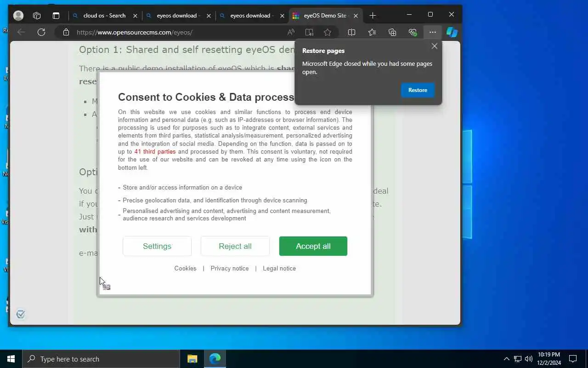Switch to second eyeos download tab
The width and height of the screenshot is (588, 368).
click(252, 16)
